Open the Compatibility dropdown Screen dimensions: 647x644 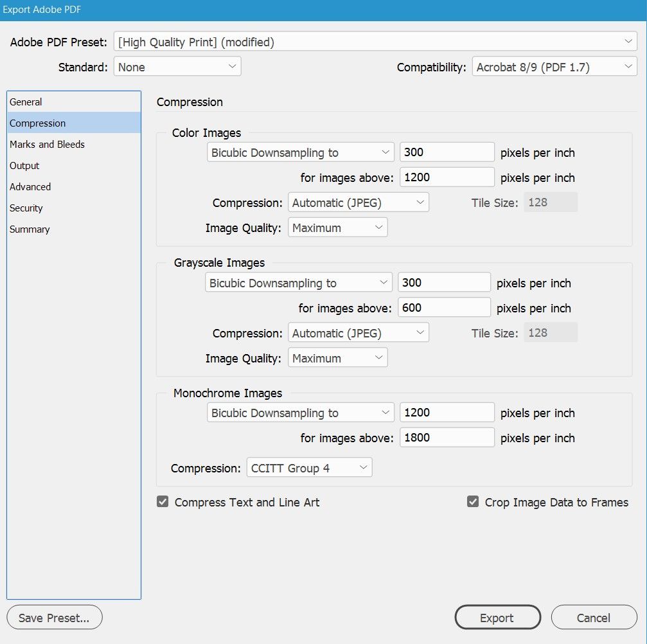click(x=554, y=67)
